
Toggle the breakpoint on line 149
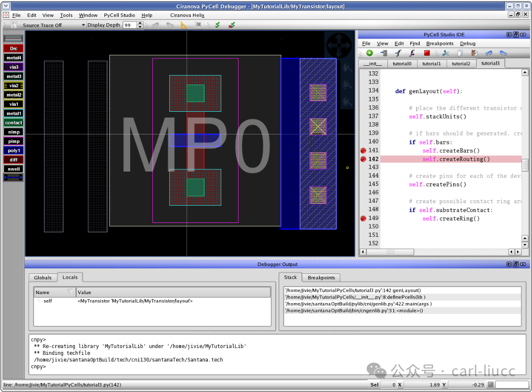click(x=363, y=218)
